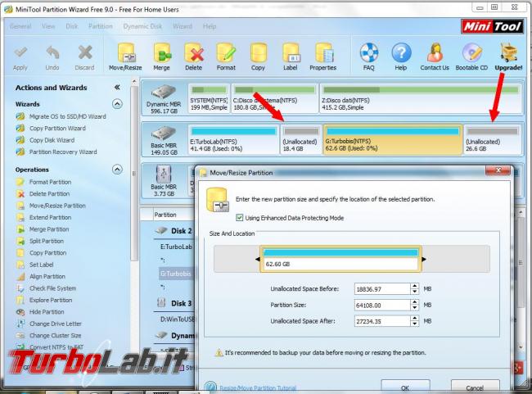
Task: Select the Merge toolbar icon
Action: click(161, 53)
